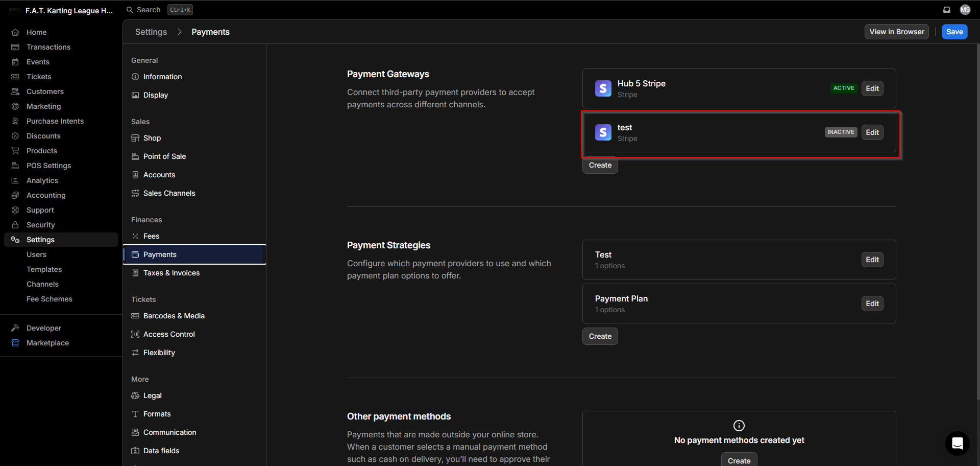Viewport: 980px width, 466px height.
Task: Open the Customers icon in sidebar
Action: click(x=15, y=91)
